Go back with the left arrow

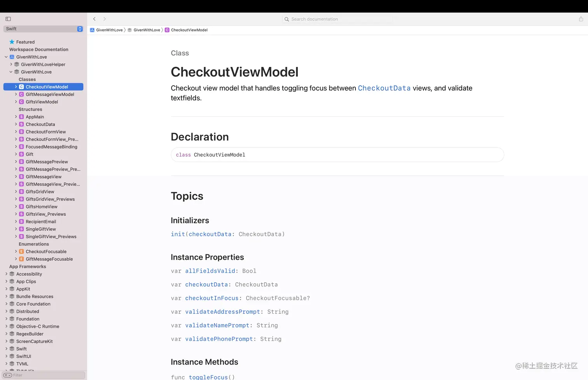click(94, 19)
